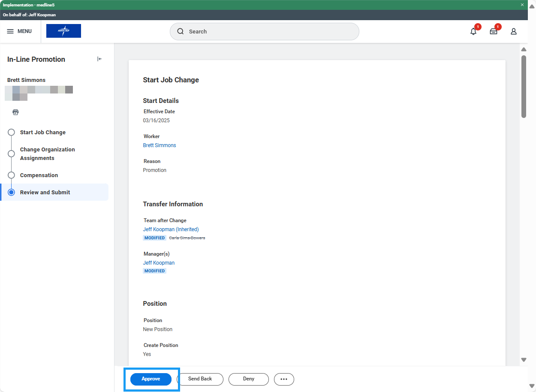Open the inbox tray icon
536x392 pixels.
click(494, 31)
